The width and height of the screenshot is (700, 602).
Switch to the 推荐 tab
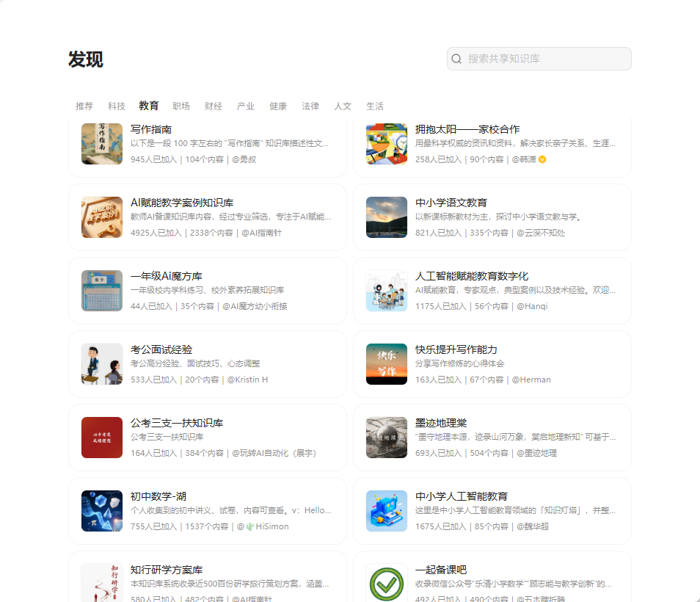84,106
